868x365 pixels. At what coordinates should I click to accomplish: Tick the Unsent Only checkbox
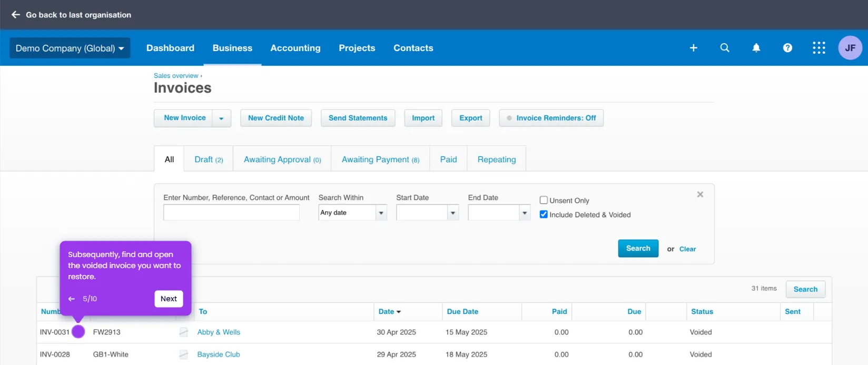click(544, 200)
